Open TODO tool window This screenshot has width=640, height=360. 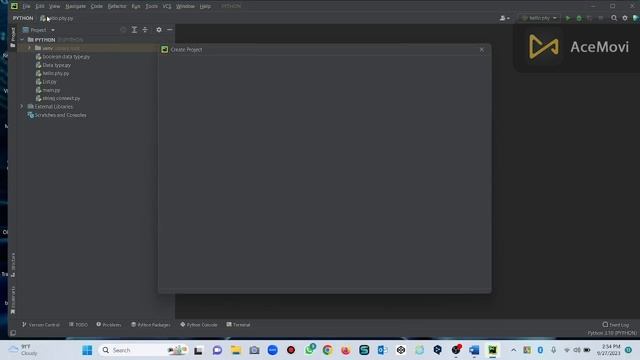pyautogui.click(x=78, y=324)
